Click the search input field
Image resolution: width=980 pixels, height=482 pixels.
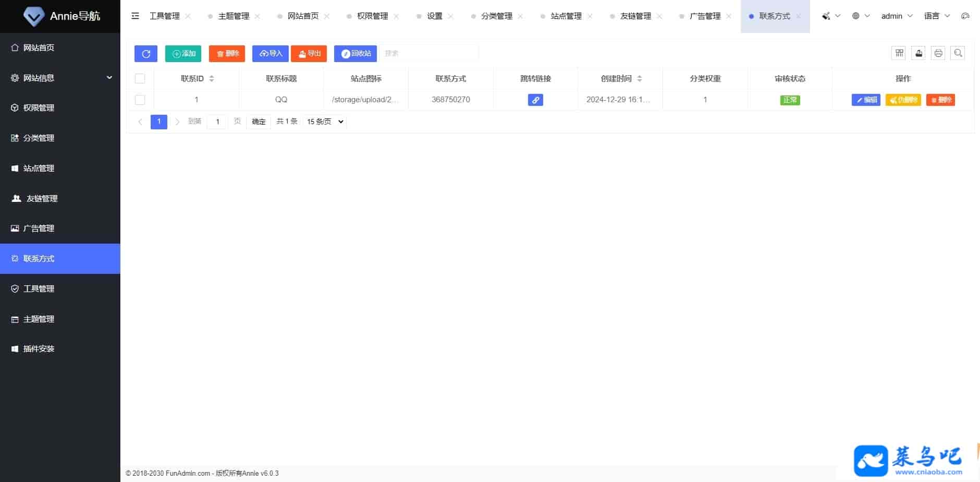(429, 53)
